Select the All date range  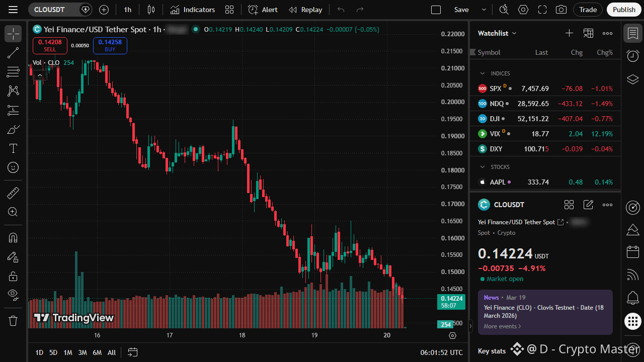(x=112, y=352)
